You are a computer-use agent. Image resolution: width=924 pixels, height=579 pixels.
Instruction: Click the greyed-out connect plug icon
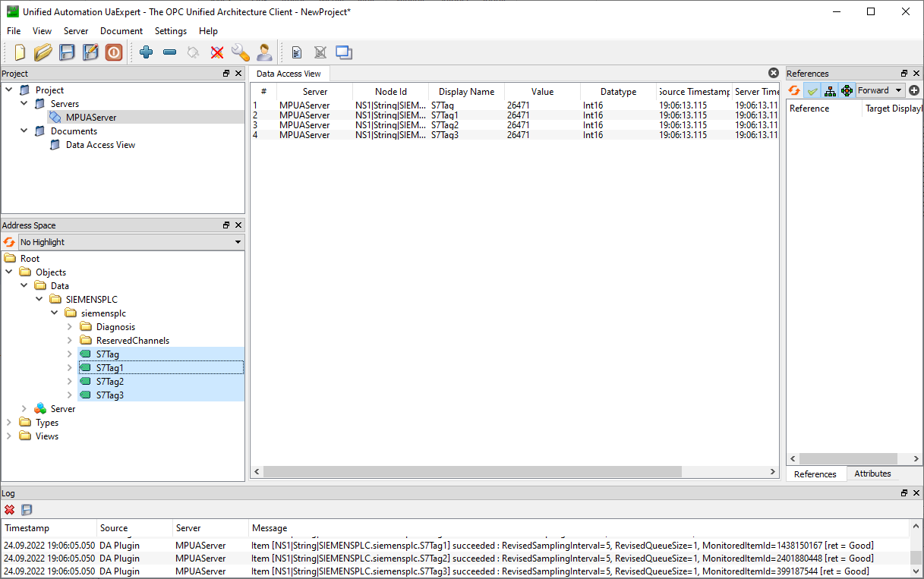click(193, 52)
